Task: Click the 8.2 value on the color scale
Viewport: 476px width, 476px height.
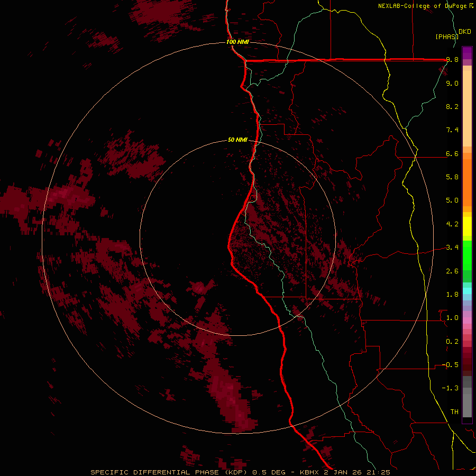Action: coord(452,106)
